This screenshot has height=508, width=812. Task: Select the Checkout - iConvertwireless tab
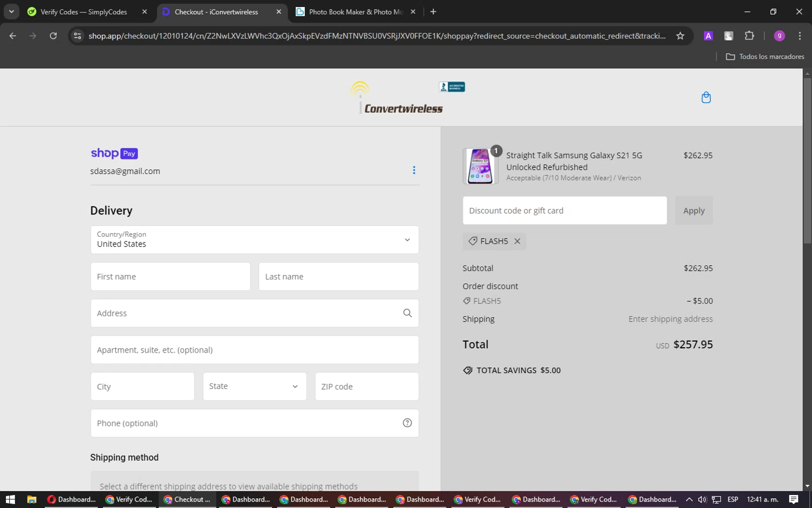click(217, 11)
